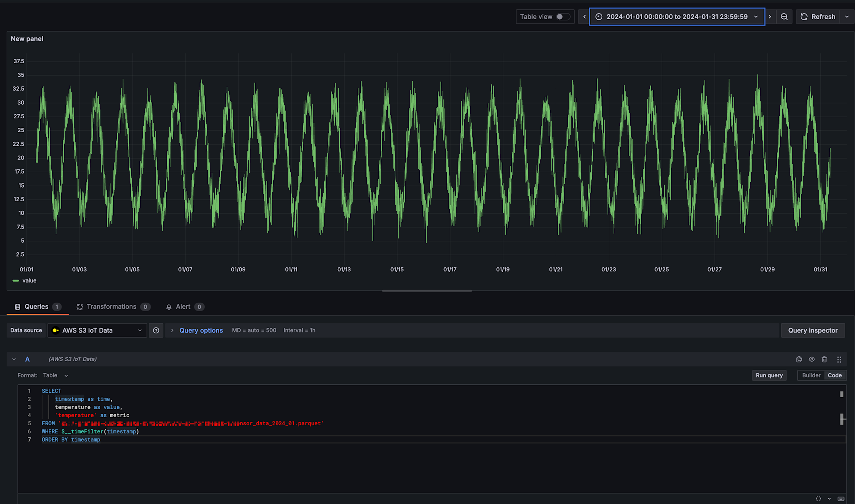Image resolution: width=855 pixels, height=504 pixels.
Task: Click the 37.5 y-axis label
Action: tap(19, 61)
